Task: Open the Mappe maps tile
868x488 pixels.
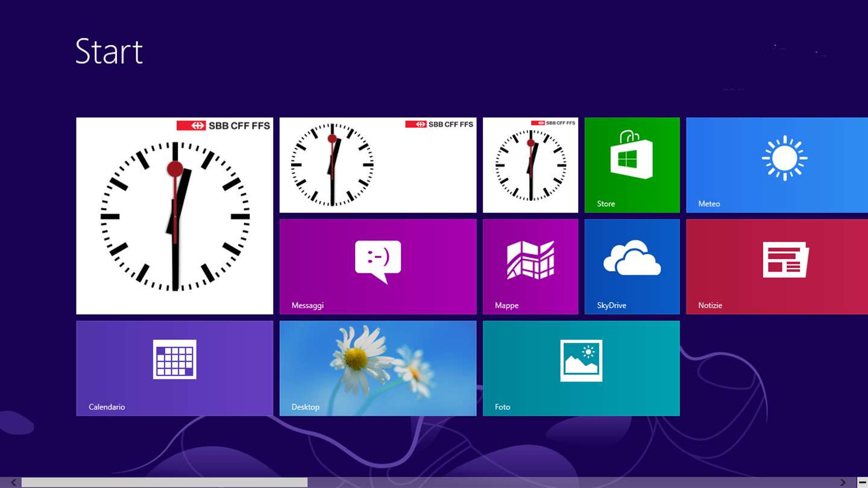Action: [530, 267]
